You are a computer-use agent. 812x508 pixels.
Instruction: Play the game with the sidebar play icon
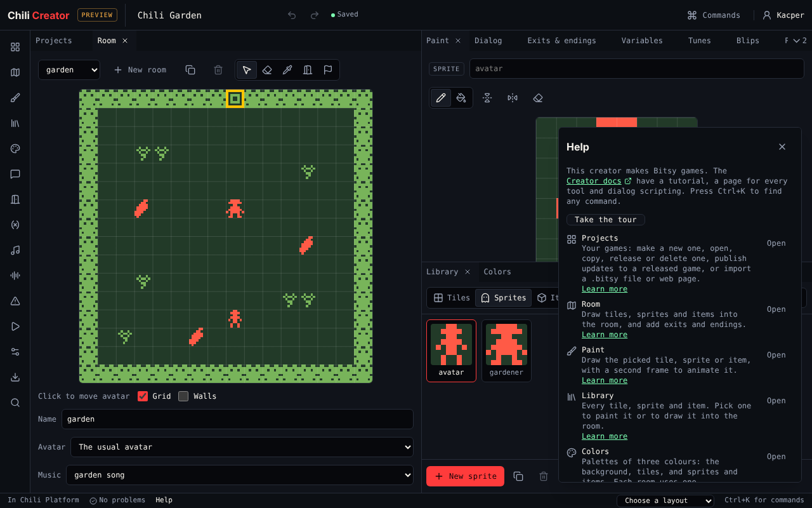point(15,326)
